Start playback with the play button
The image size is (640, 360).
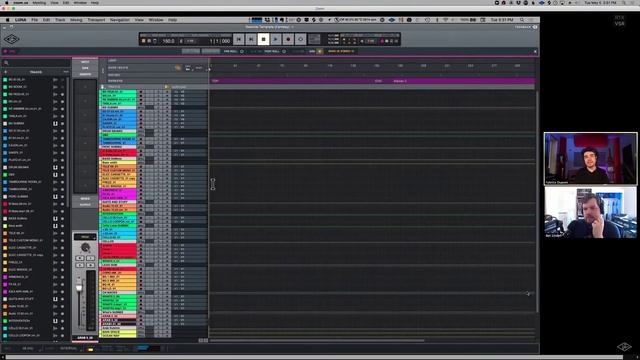tap(276, 39)
